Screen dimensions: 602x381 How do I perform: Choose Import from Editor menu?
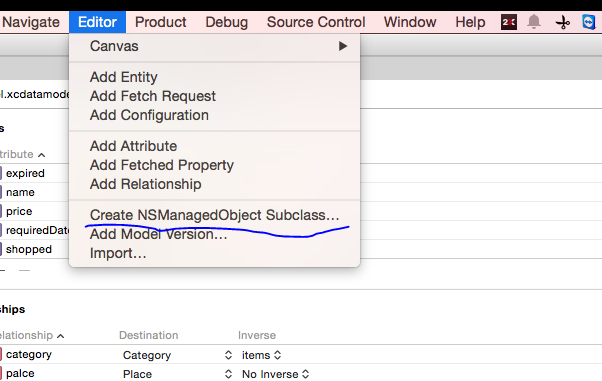[215, 253]
